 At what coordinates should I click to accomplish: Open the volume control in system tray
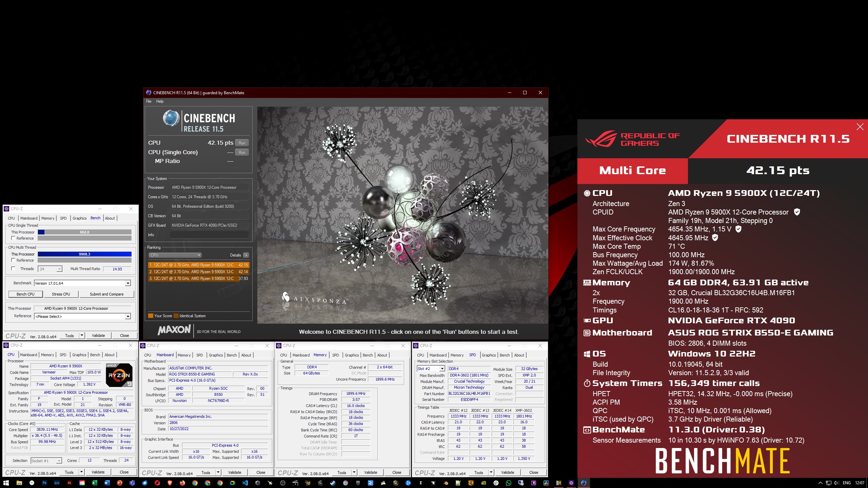(836, 483)
